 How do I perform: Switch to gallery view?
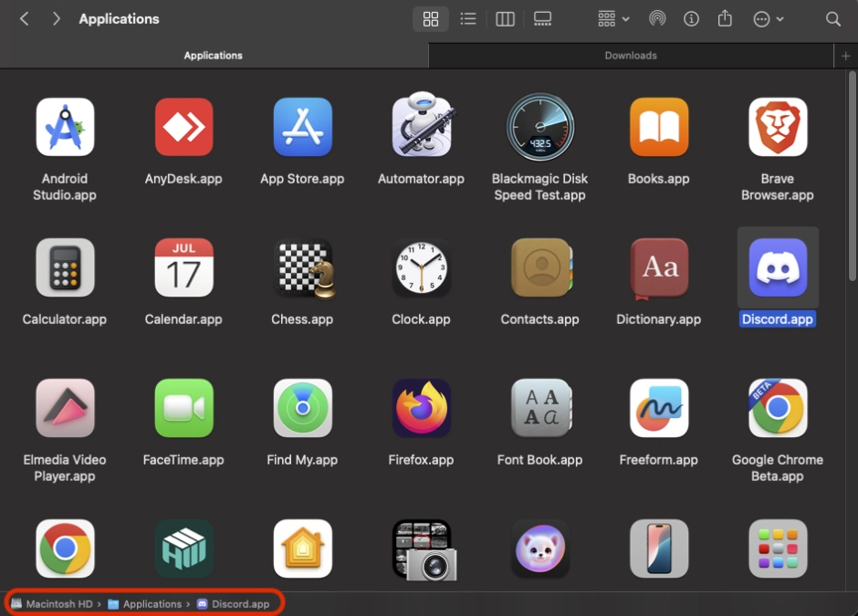point(542,19)
